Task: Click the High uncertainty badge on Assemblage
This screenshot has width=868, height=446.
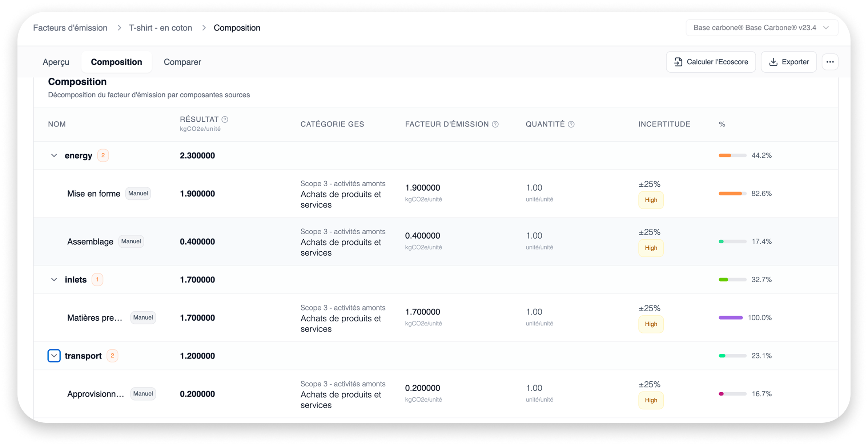Action: pyautogui.click(x=651, y=248)
